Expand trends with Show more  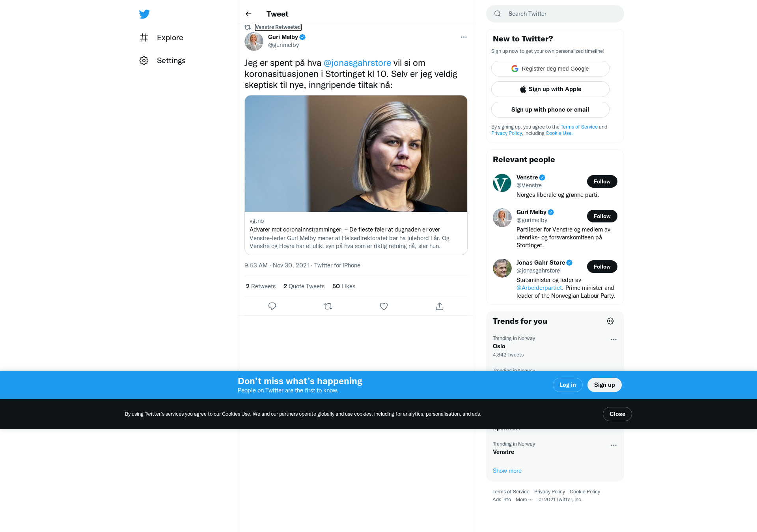coord(507,471)
